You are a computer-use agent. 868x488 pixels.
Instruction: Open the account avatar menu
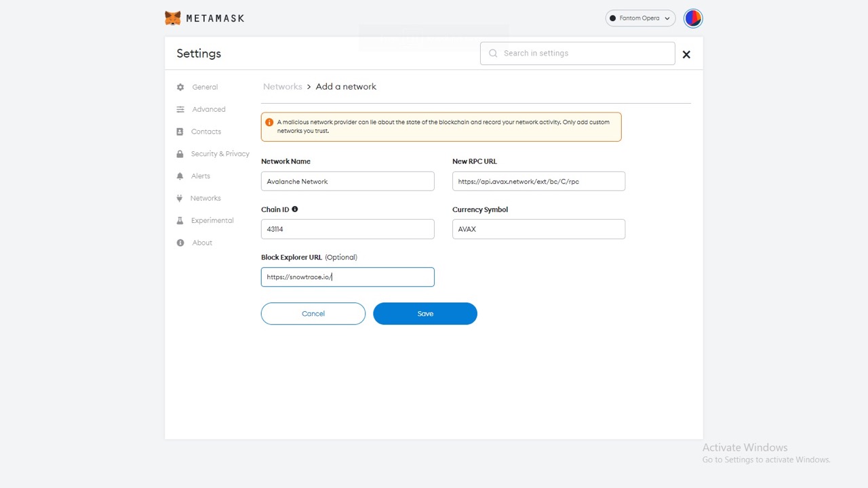[x=693, y=18]
